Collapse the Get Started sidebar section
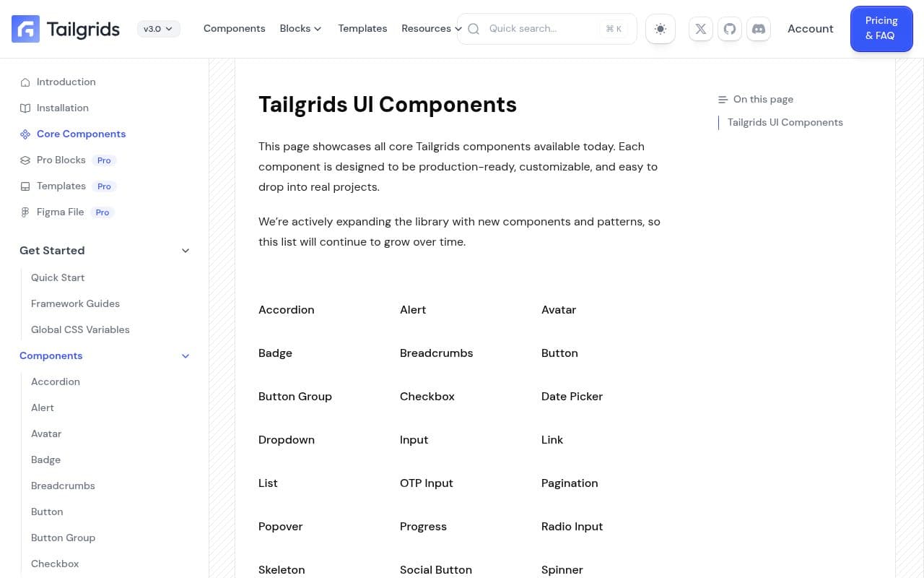The height and width of the screenshot is (578, 924). (x=186, y=250)
